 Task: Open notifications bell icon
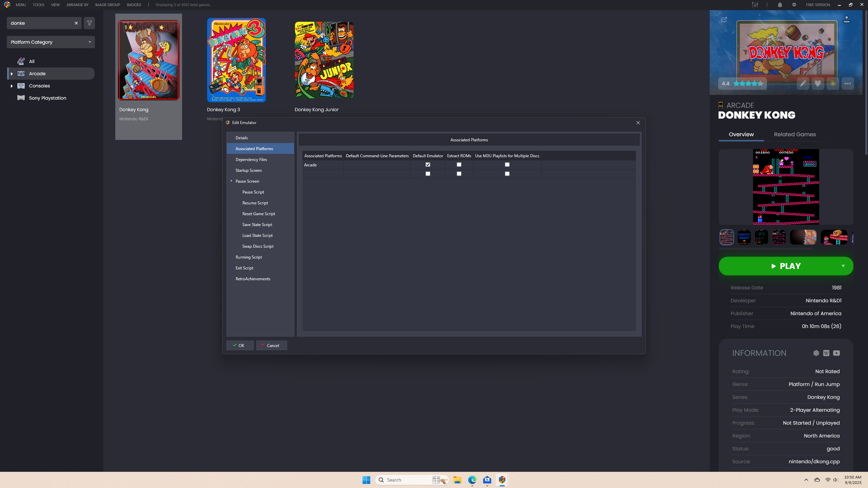coord(780,5)
